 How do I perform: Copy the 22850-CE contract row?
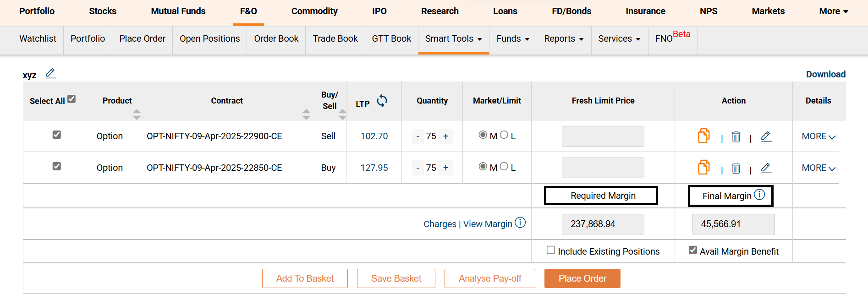(703, 168)
